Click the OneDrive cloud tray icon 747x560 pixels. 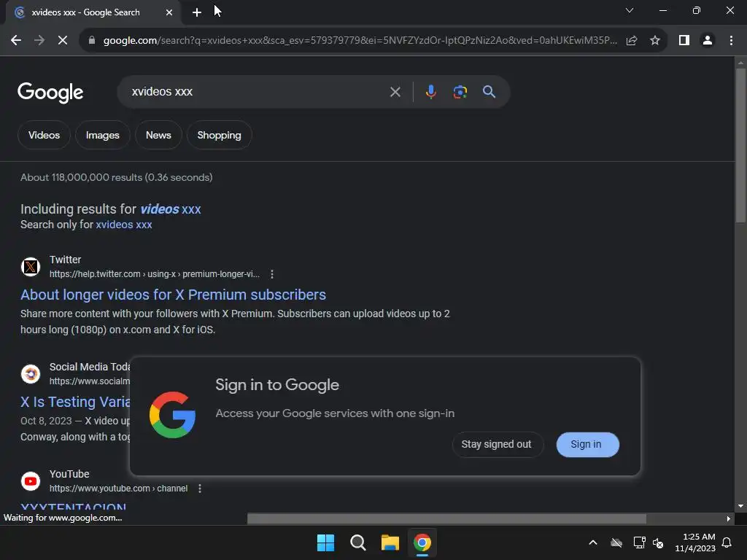tap(616, 542)
